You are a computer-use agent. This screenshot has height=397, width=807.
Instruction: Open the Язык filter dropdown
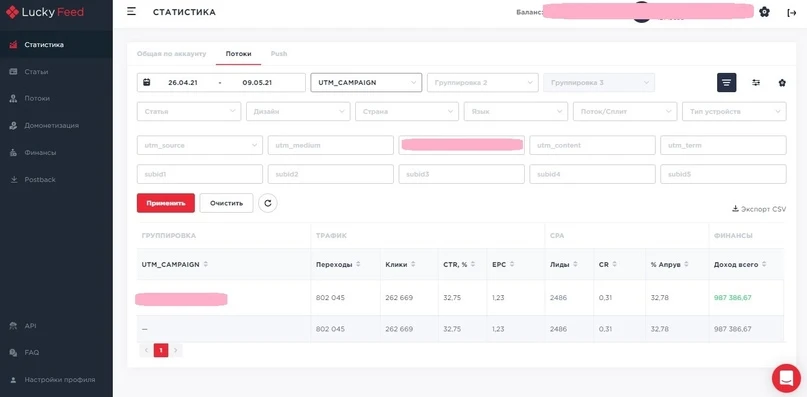point(516,111)
